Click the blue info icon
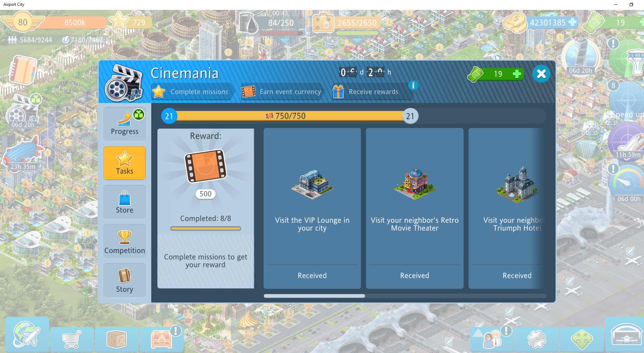 click(x=413, y=85)
